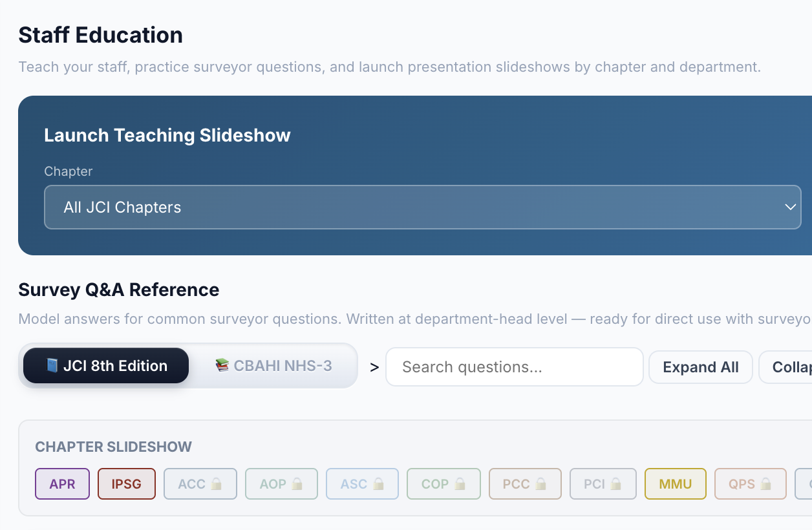
Task: Select the MMU chapter slideshow chip
Action: tap(675, 484)
